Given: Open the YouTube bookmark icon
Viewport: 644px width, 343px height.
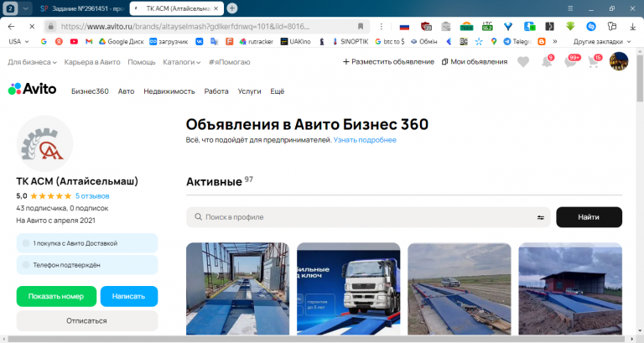Looking at the screenshot, I should point(74,41).
